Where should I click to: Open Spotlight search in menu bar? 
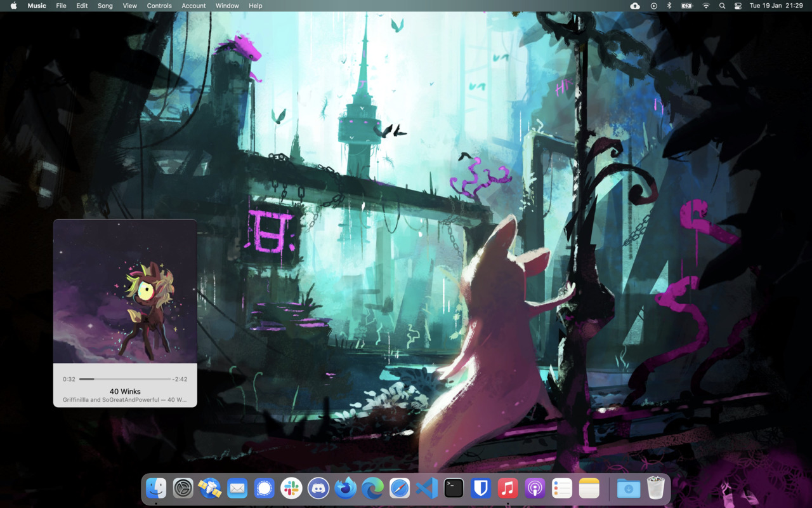point(722,6)
